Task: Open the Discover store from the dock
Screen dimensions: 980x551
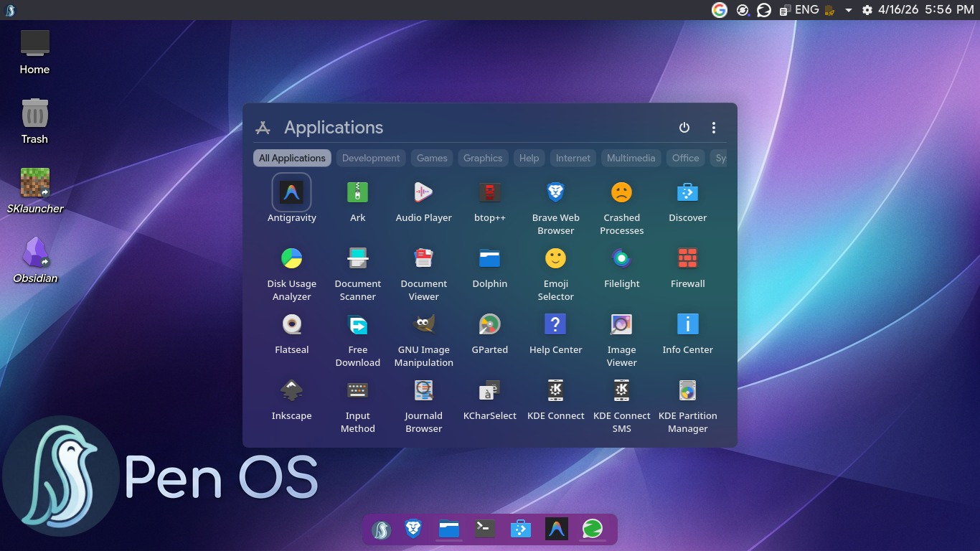Action: coord(521,529)
